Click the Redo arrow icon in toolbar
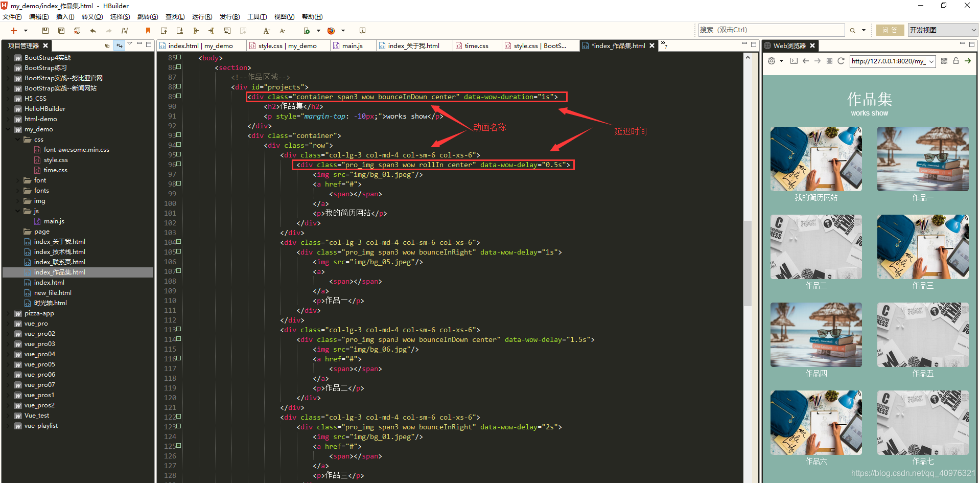 pos(109,31)
